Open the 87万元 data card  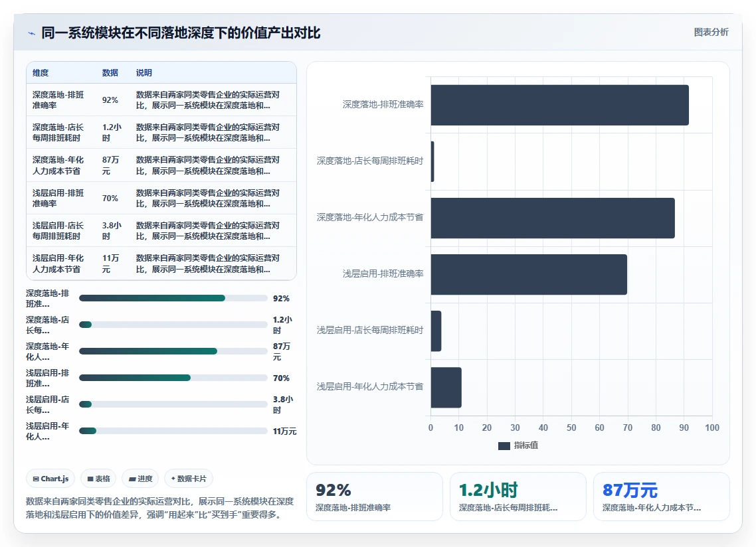(661, 497)
